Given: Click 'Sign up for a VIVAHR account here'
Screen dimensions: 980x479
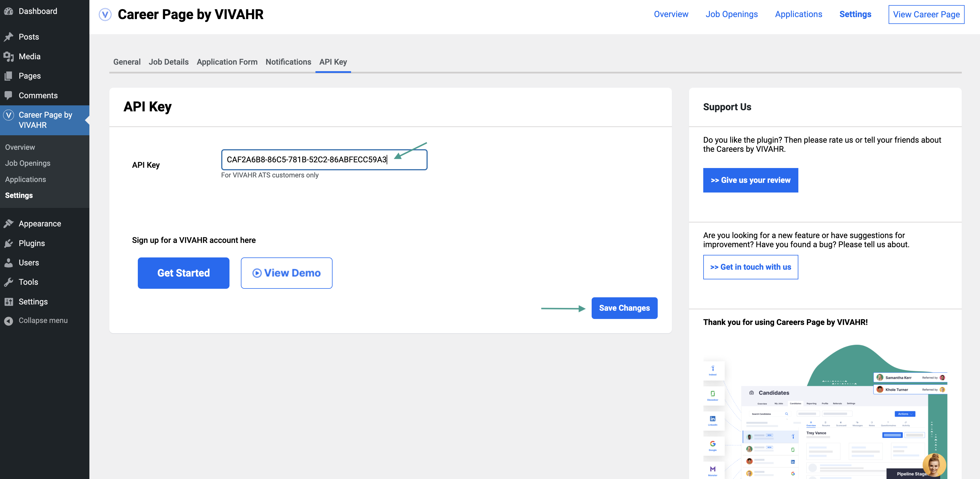Looking at the screenshot, I should coord(194,240).
